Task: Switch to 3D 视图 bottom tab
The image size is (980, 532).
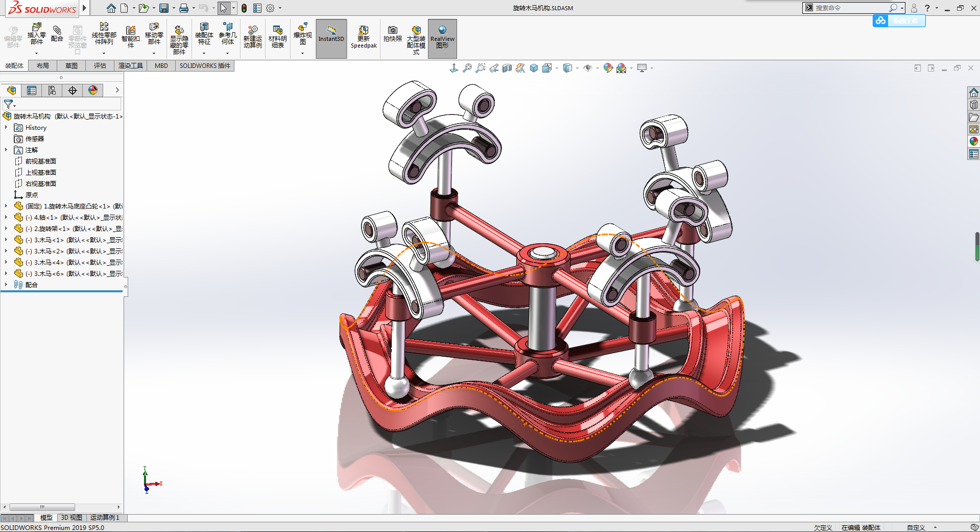Action: coord(71,518)
